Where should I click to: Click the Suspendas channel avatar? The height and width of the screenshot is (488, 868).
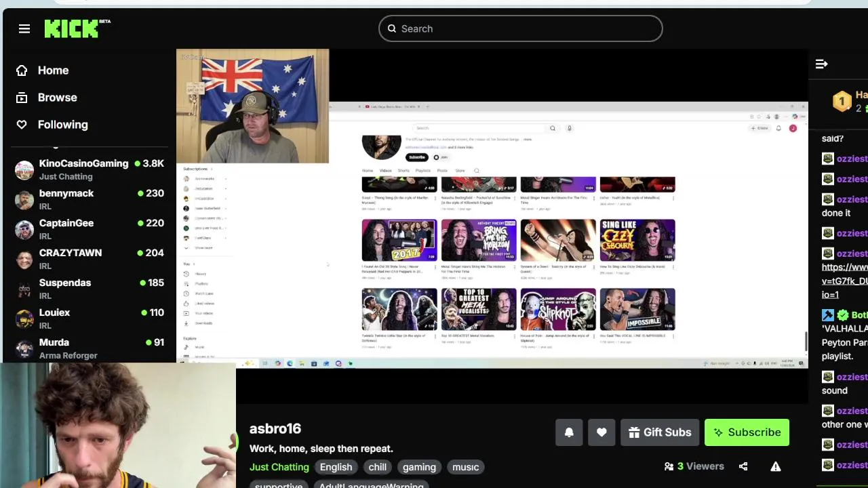coord(24,289)
